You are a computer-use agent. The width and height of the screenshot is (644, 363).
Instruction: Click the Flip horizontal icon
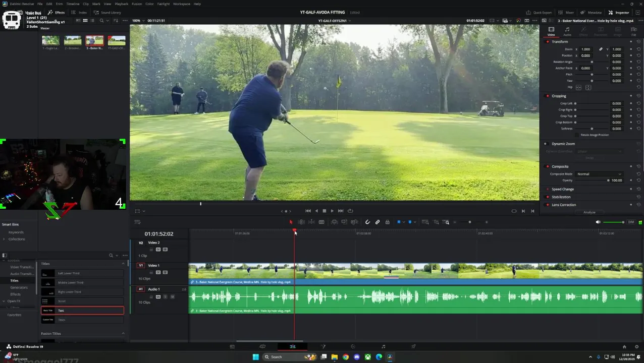click(x=579, y=87)
